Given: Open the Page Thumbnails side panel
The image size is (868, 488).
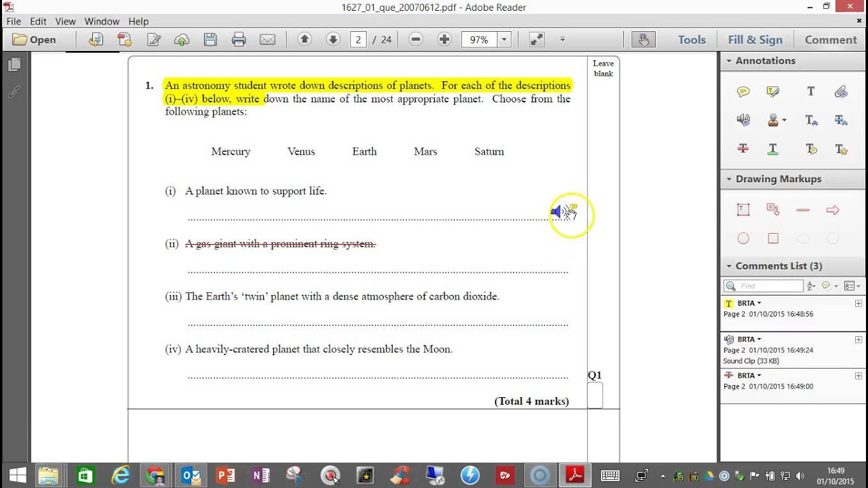Looking at the screenshot, I should (x=14, y=64).
